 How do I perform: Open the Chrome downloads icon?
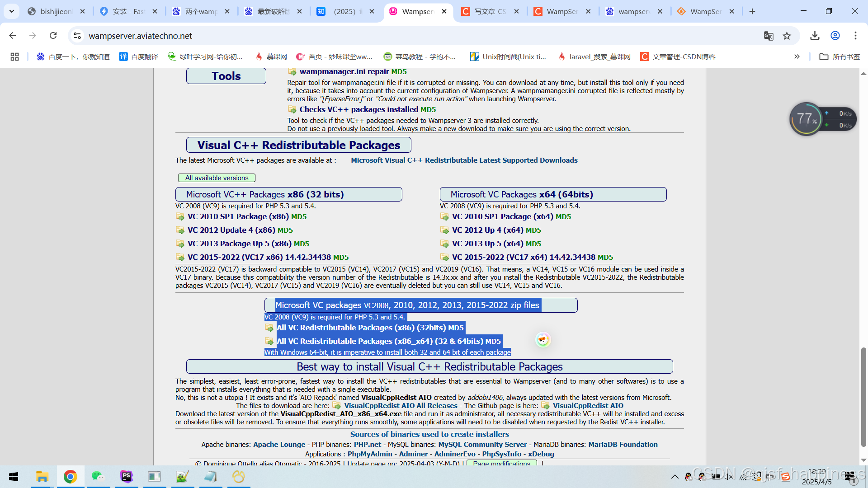815,36
